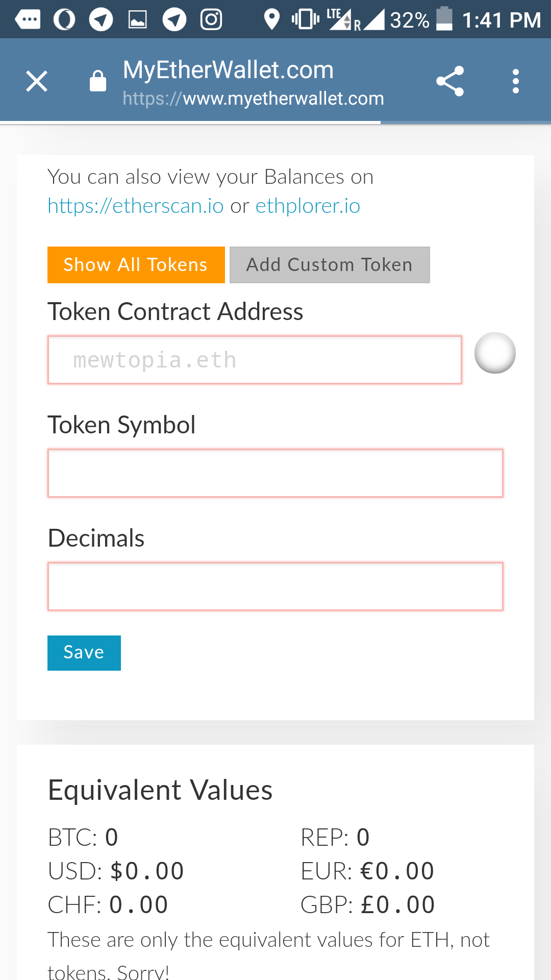Open the ethplorer.io link
Screen dimensions: 551x980
tap(308, 206)
